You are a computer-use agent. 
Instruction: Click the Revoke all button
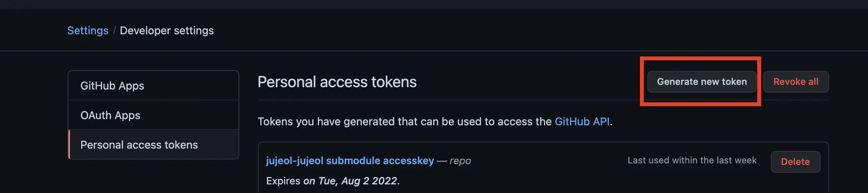796,82
